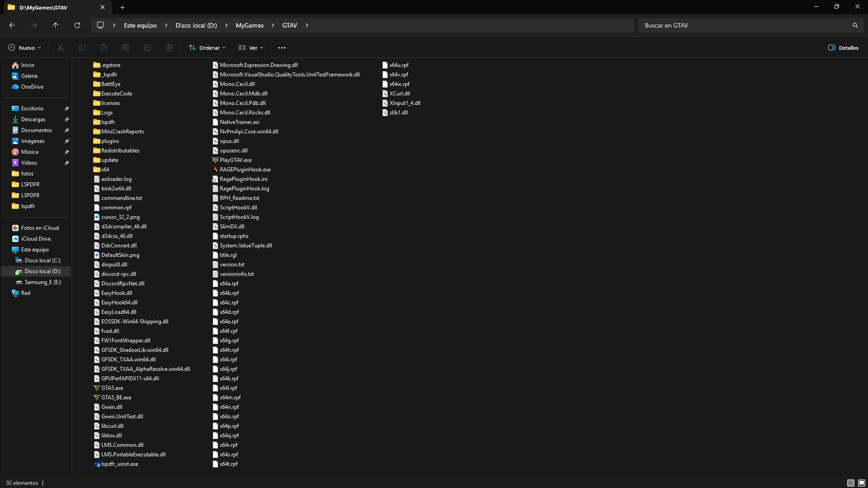Click the Cut scissors icon

coord(61,47)
